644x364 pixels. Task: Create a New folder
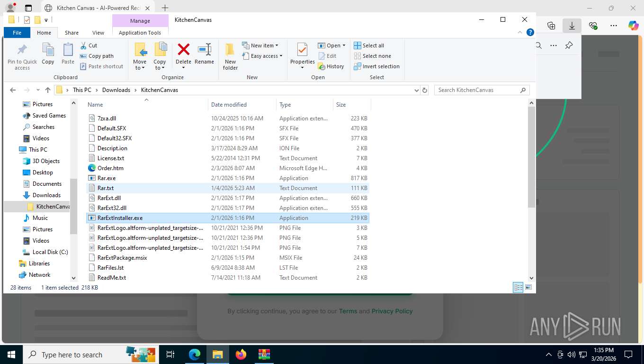pos(230,57)
